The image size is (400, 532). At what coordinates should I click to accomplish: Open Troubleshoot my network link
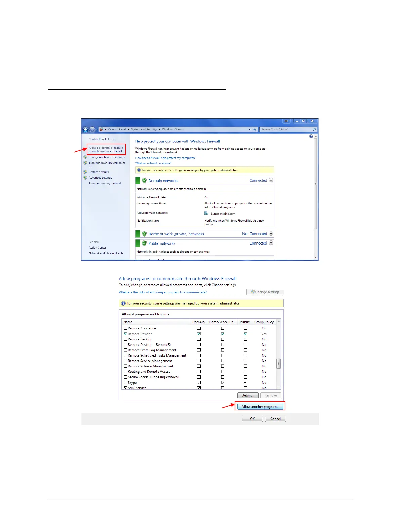click(105, 183)
